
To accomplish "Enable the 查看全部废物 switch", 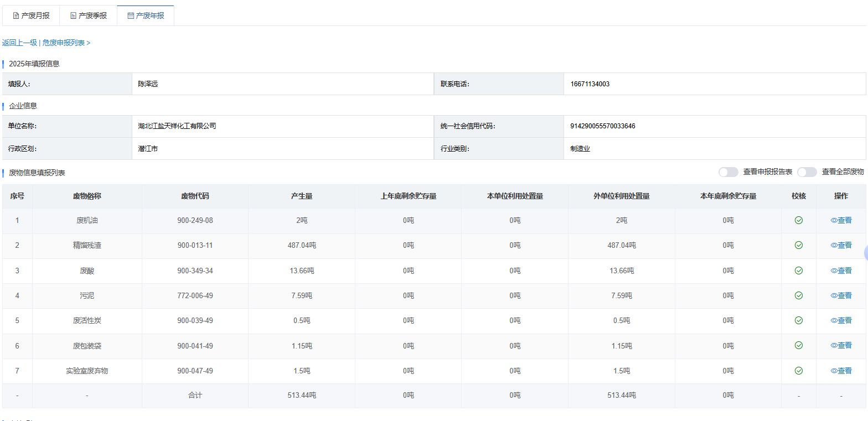I will (807, 172).
